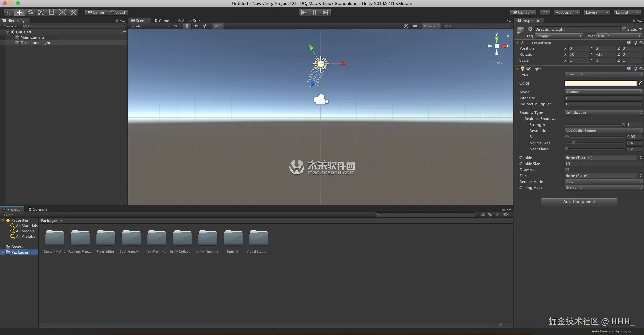Pick color with eyedropper icon

pyautogui.click(x=640, y=83)
